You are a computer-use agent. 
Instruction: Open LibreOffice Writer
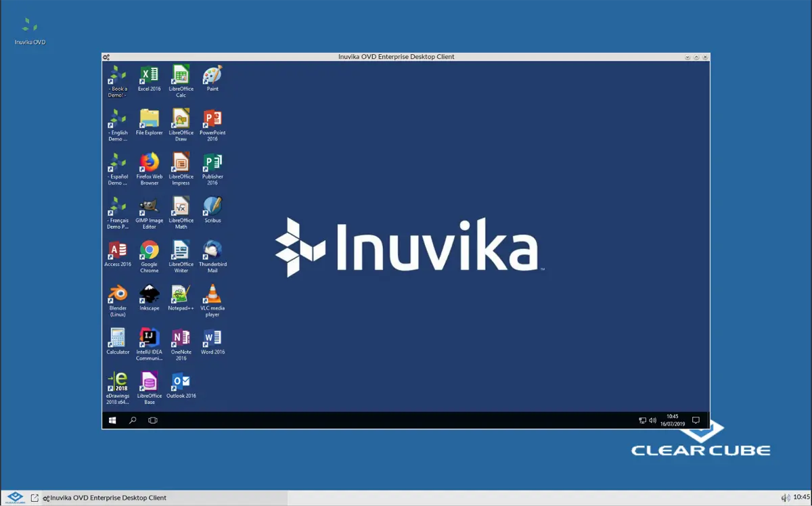pyautogui.click(x=181, y=257)
